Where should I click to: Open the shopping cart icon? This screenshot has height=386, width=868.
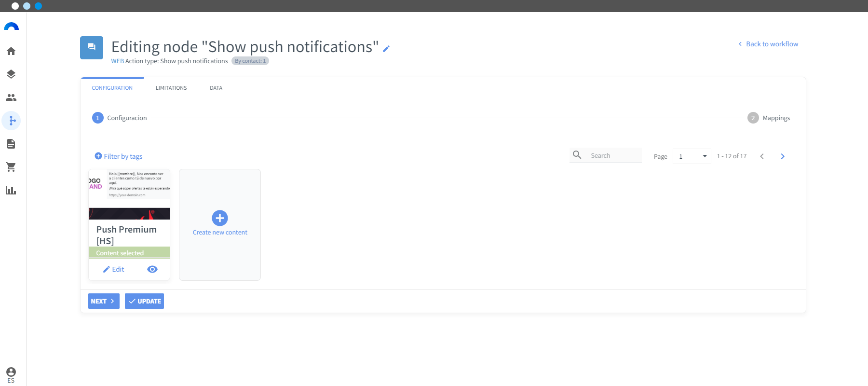point(11,167)
